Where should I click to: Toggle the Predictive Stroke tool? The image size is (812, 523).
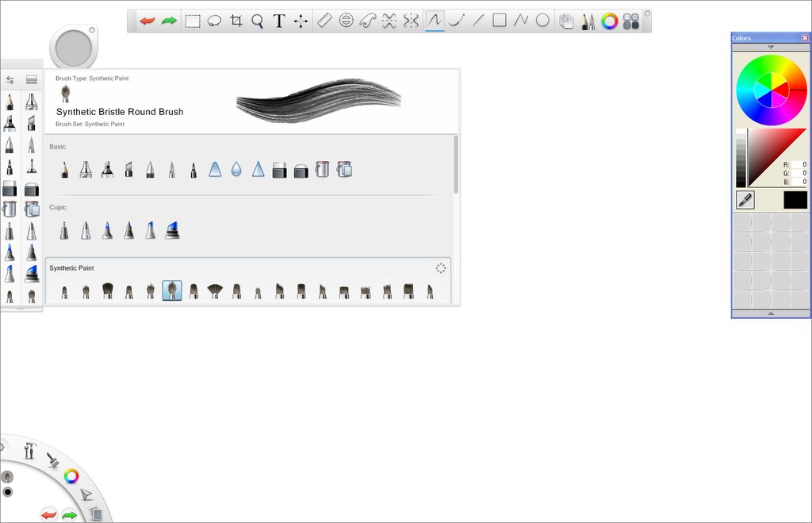click(x=456, y=21)
